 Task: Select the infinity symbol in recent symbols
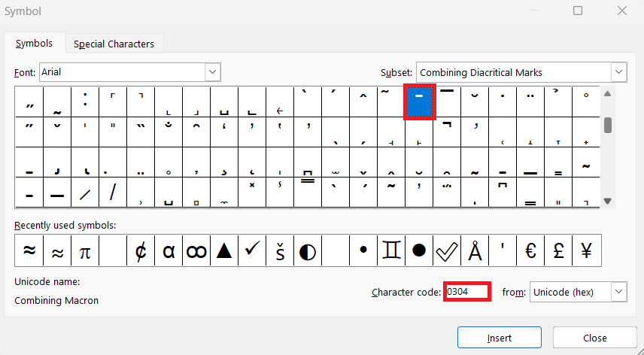196,250
